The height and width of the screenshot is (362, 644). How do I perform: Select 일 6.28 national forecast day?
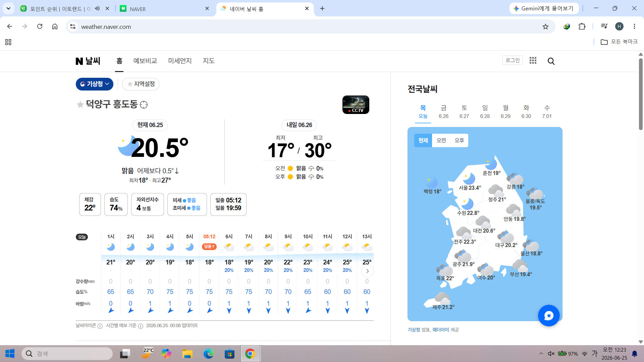pos(485,112)
